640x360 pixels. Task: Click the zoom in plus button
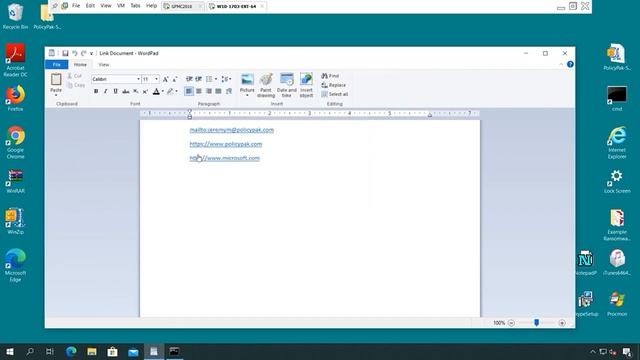pyautogui.click(x=562, y=323)
